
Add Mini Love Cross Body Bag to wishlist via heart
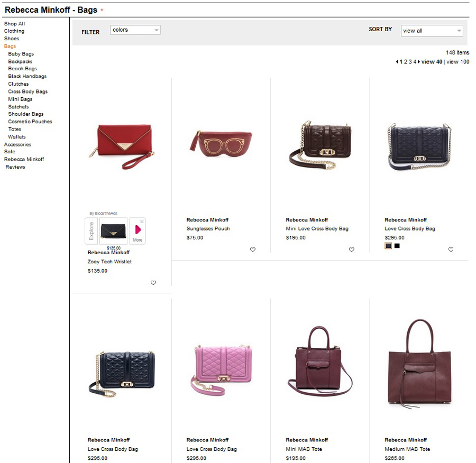point(352,249)
